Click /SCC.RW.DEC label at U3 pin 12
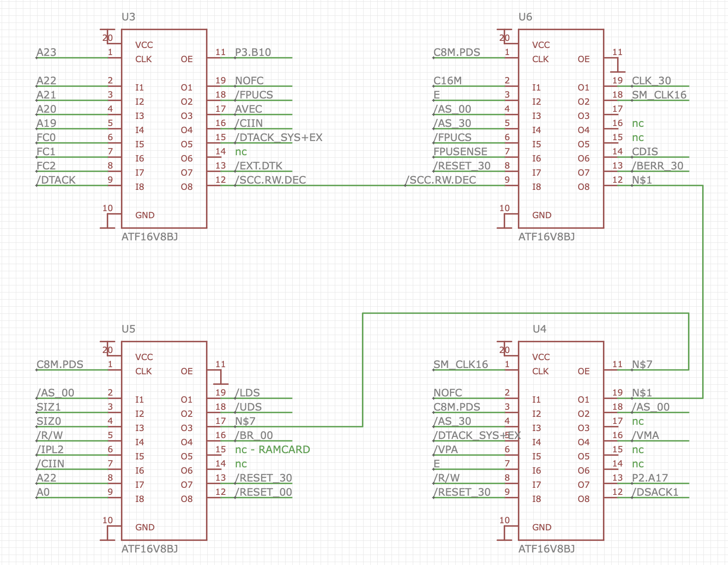Image resolution: width=728 pixels, height=565 pixels. pyautogui.click(x=270, y=180)
